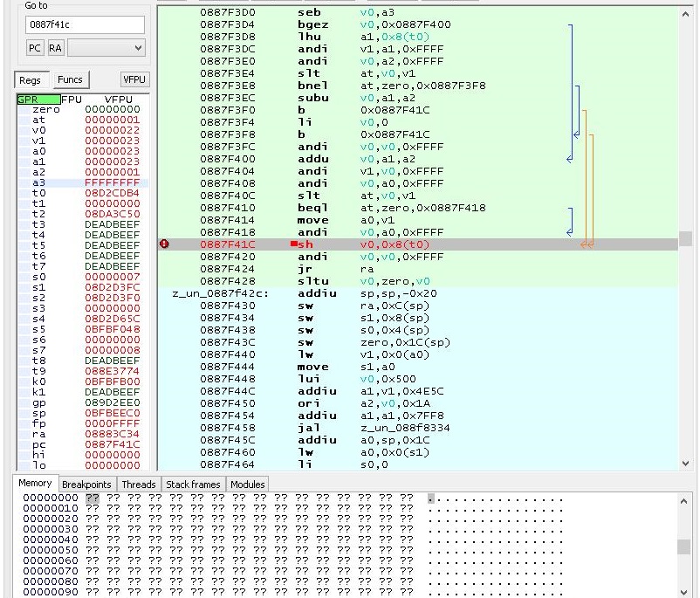Show the Modules tab
700x598 pixels.
[x=247, y=485]
